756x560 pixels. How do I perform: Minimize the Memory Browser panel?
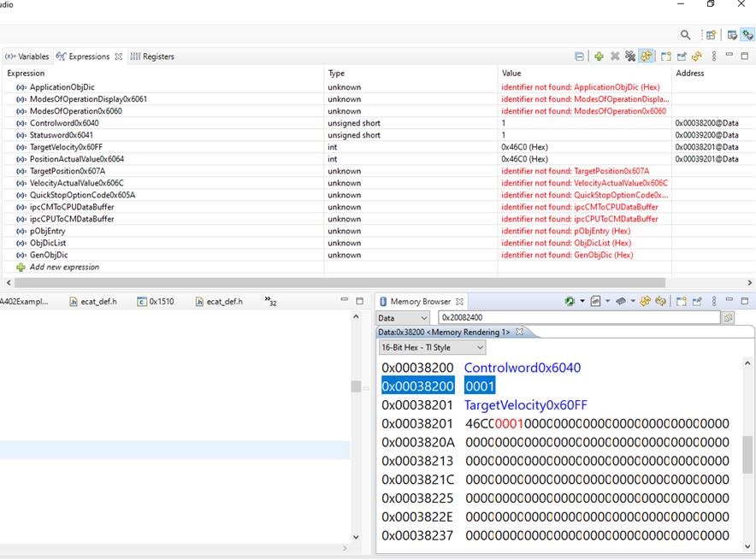coord(729,300)
